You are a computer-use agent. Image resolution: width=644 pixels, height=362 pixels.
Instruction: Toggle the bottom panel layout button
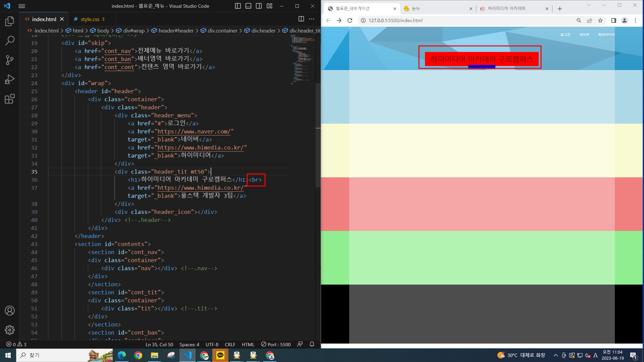click(248, 6)
